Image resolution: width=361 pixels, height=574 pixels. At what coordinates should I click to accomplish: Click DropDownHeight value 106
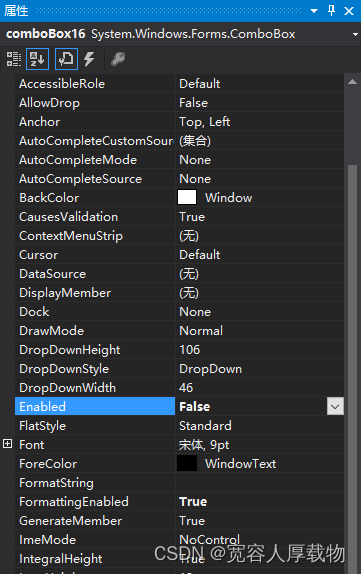[x=190, y=350]
